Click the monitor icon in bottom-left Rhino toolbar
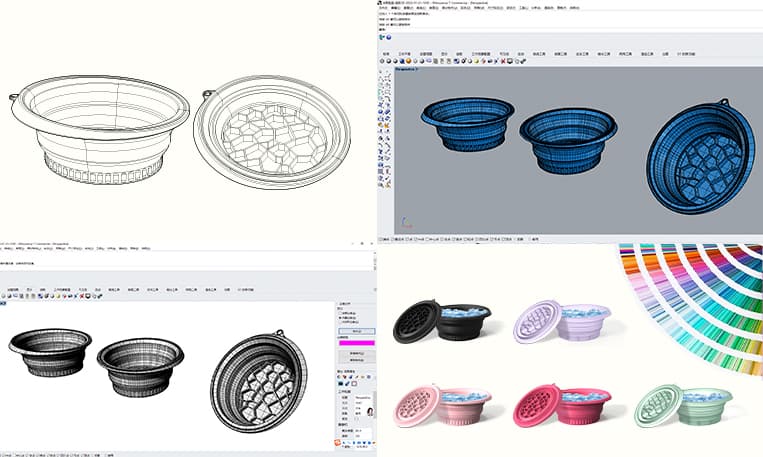 pyautogui.click(x=88, y=296)
